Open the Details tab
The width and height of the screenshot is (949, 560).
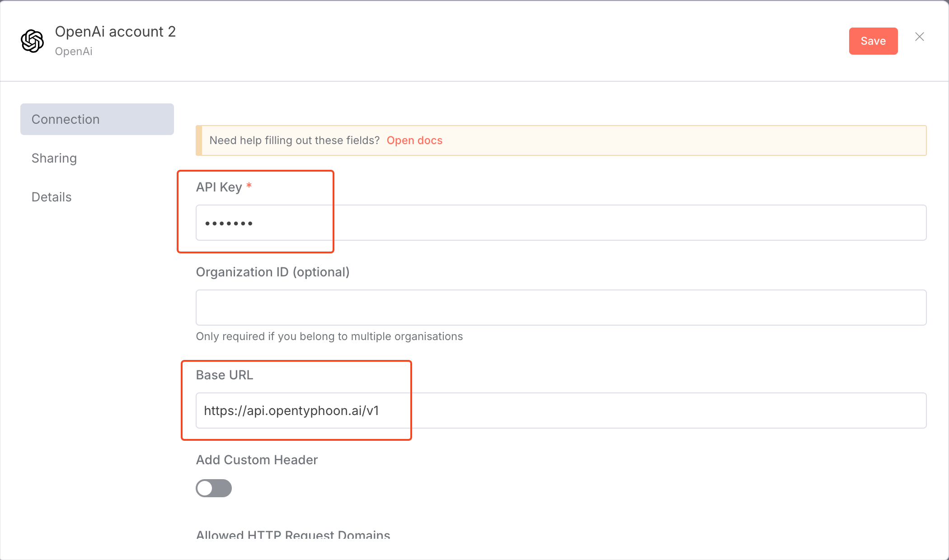(x=52, y=197)
